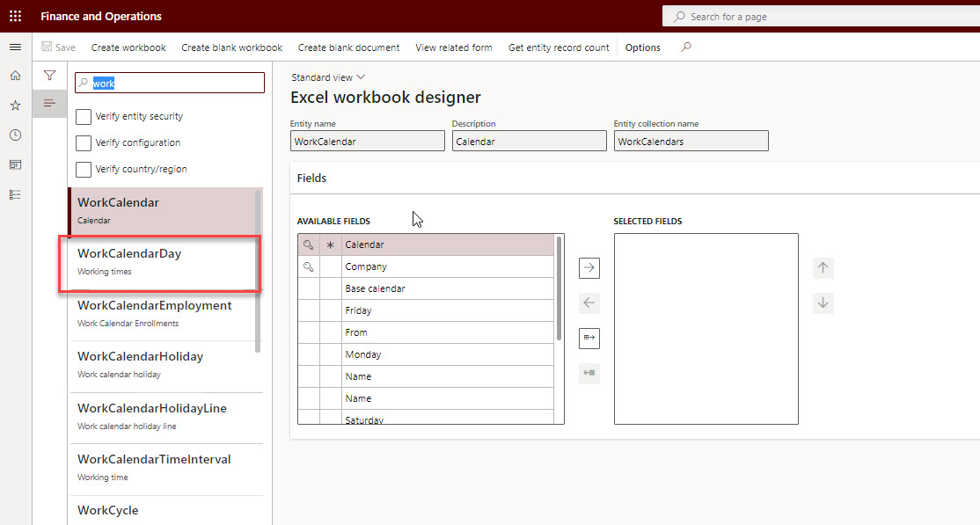Click the Save disk icon
The image size is (980, 525).
click(47, 47)
